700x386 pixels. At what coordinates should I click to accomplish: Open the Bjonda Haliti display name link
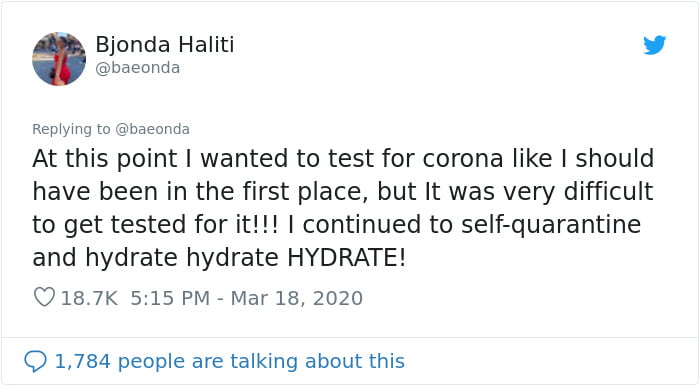point(165,45)
